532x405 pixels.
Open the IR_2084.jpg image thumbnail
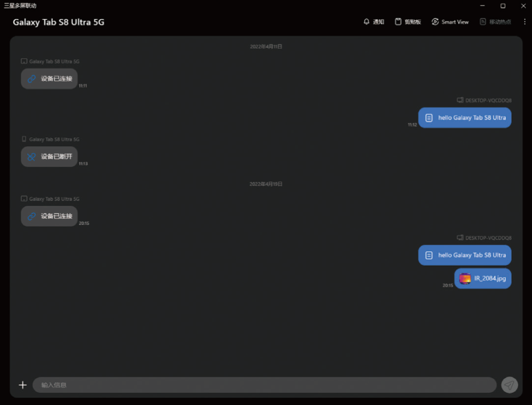[465, 279]
